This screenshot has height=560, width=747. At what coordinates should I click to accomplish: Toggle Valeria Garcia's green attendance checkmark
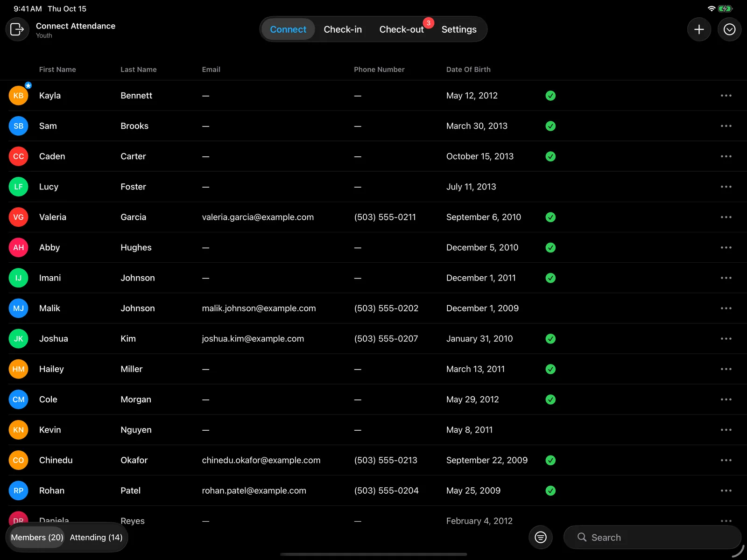[x=550, y=217]
